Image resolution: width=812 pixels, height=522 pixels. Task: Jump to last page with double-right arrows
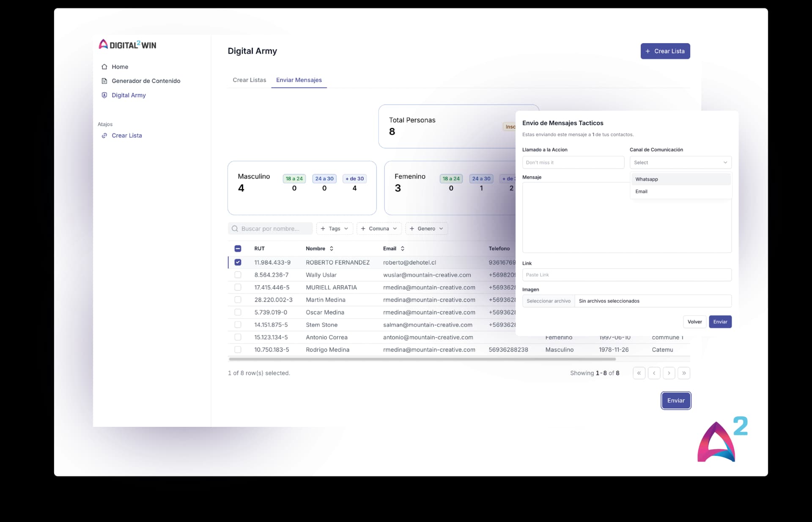pyautogui.click(x=684, y=373)
